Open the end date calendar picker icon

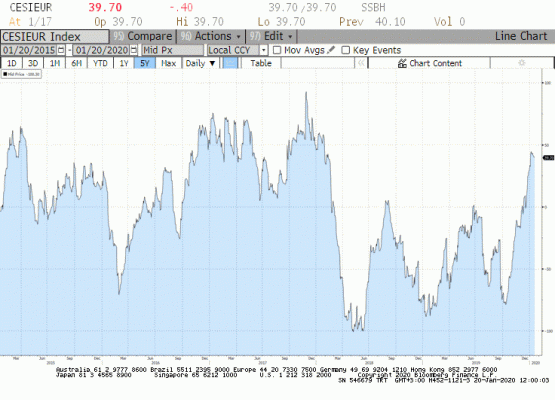[133, 50]
